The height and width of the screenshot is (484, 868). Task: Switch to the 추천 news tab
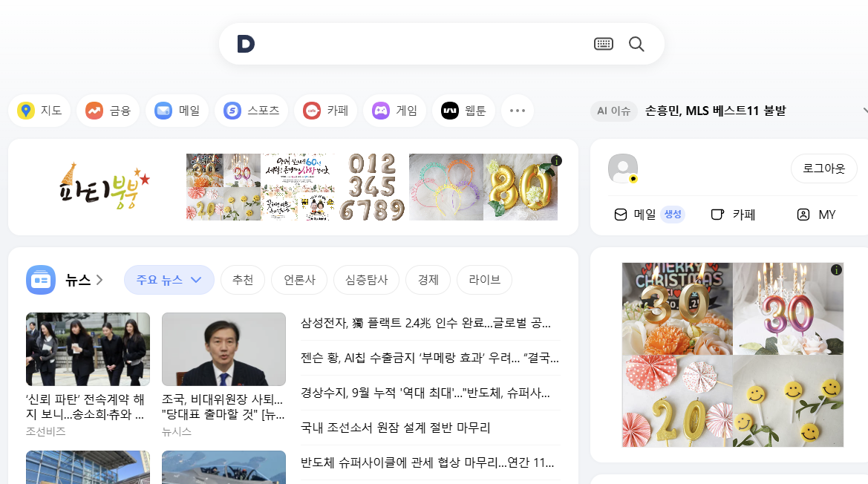click(243, 280)
